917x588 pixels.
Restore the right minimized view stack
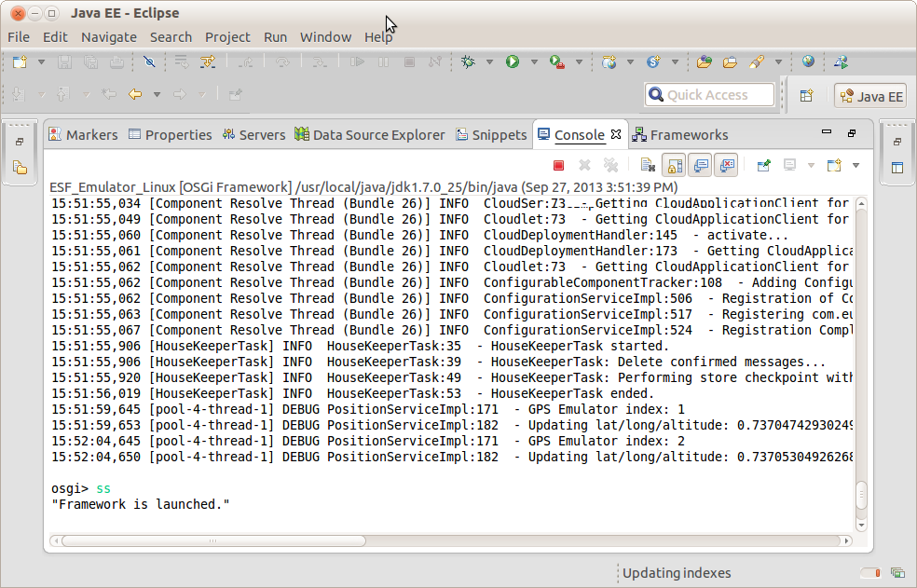[x=897, y=142]
